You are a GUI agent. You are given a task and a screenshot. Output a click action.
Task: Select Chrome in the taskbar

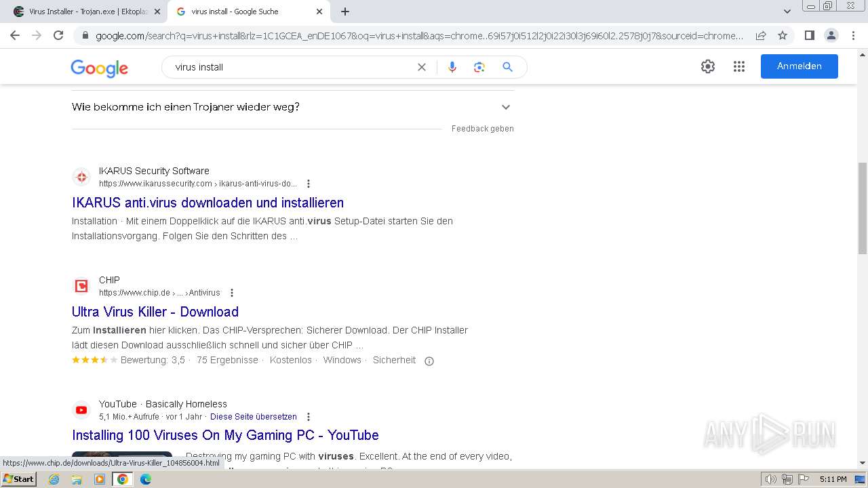123,479
